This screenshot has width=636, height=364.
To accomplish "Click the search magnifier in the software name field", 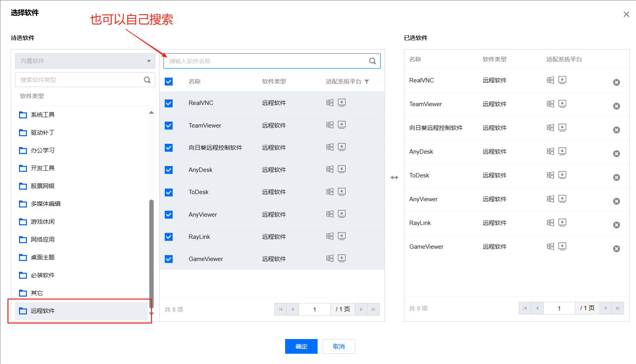I will point(372,61).
